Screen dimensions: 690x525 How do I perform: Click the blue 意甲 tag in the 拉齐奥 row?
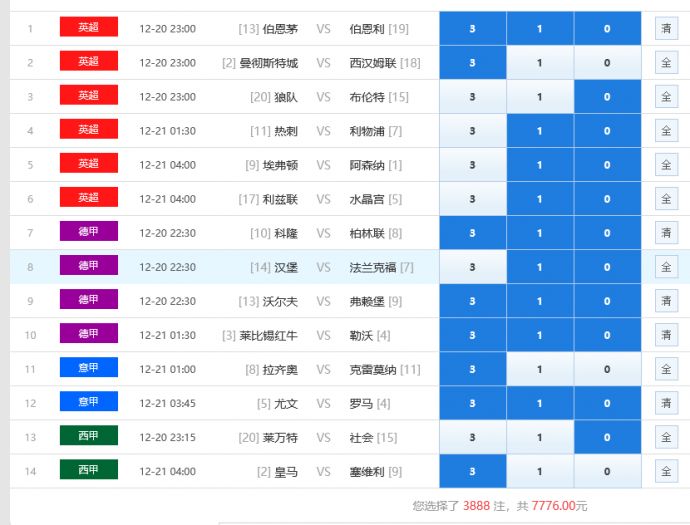(88, 368)
